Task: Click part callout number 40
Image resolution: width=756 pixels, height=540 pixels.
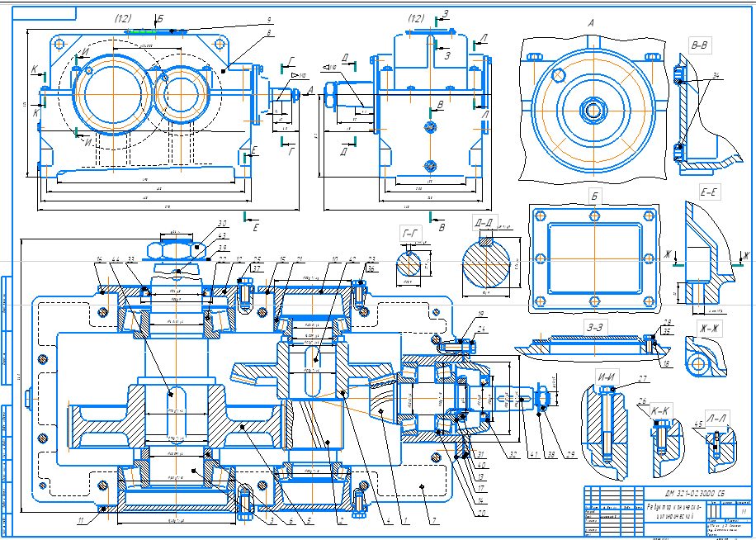Action: (480, 466)
